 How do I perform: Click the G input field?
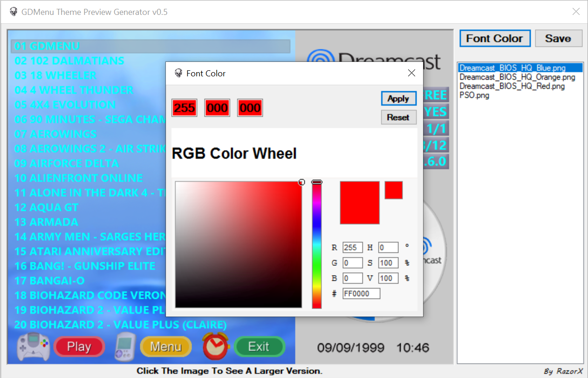click(x=352, y=263)
